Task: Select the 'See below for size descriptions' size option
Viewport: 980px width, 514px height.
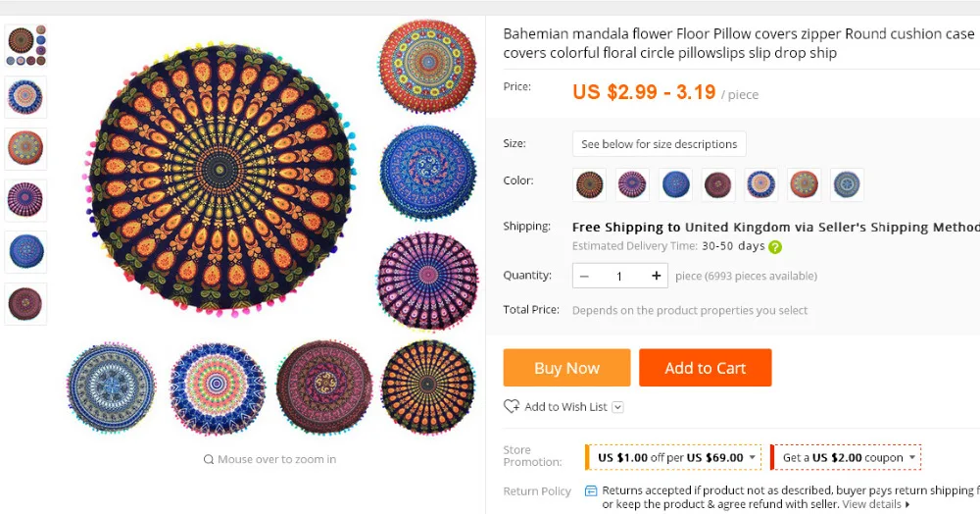Action: [659, 144]
